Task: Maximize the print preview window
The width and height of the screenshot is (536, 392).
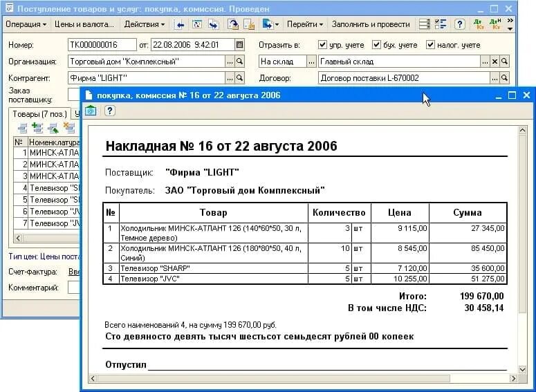Action: [x=512, y=95]
